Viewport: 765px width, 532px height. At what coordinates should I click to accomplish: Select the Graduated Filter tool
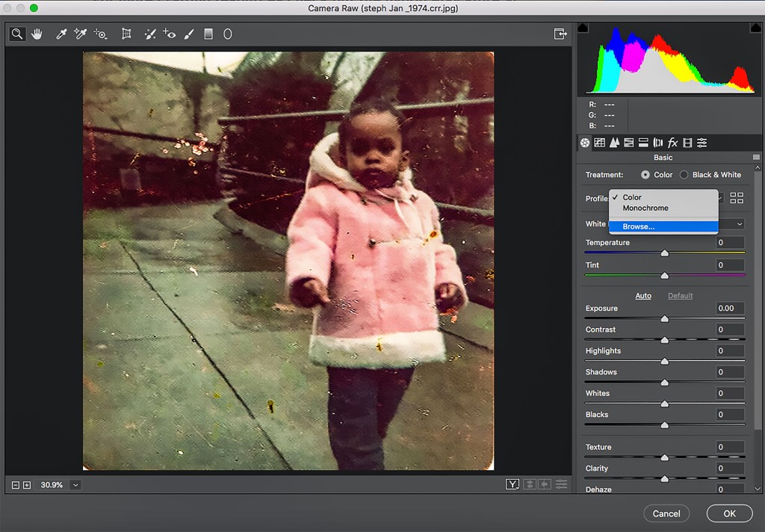point(208,34)
